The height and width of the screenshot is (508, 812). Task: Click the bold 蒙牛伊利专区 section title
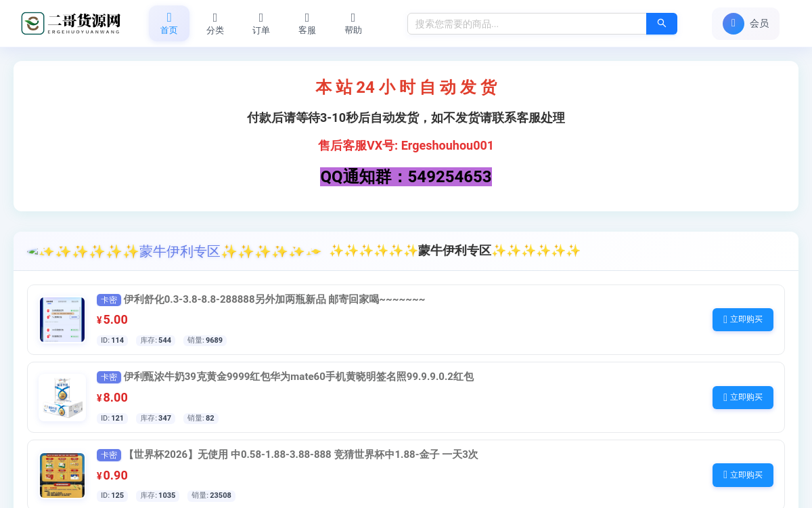[x=455, y=251]
